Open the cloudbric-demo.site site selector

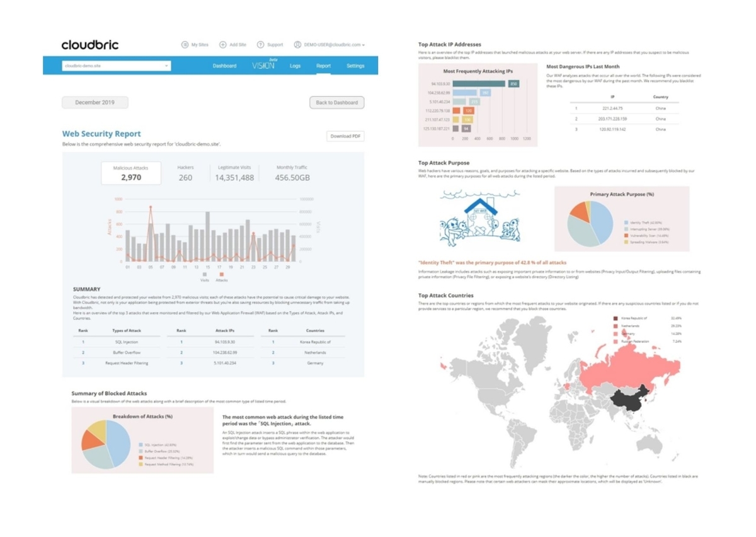pos(117,66)
